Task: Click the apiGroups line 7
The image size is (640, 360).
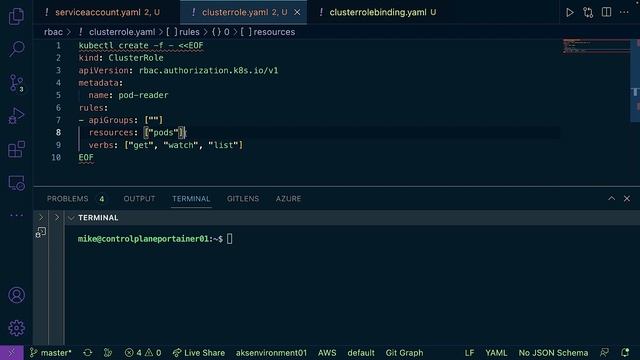Action: point(121,120)
